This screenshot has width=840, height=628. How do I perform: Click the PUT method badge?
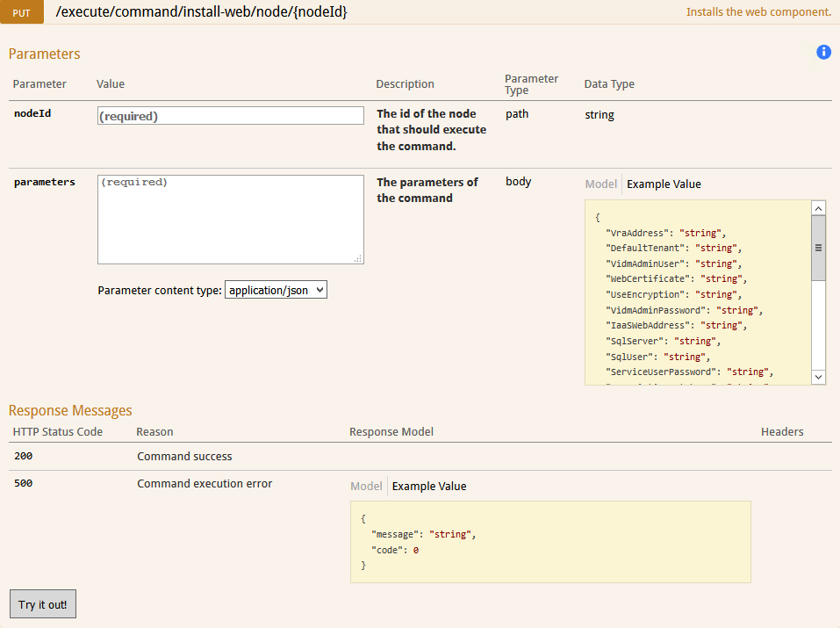pos(21,12)
